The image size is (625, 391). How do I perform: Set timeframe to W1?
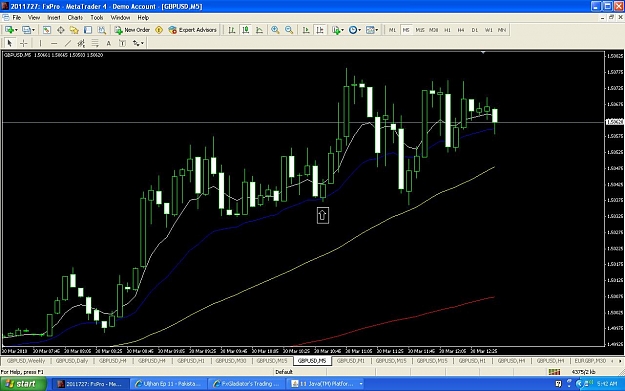(488, 30)
